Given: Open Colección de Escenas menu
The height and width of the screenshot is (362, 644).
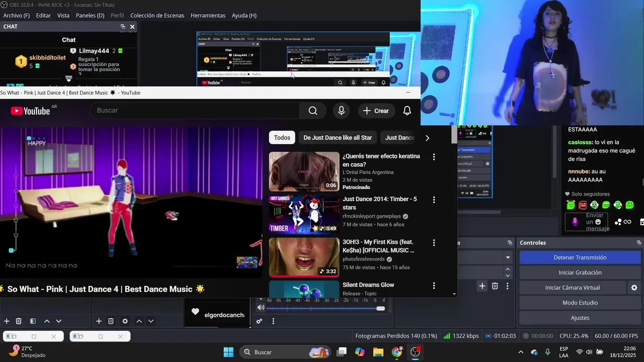Looking at the screenshot, I should tap(157, 16).
